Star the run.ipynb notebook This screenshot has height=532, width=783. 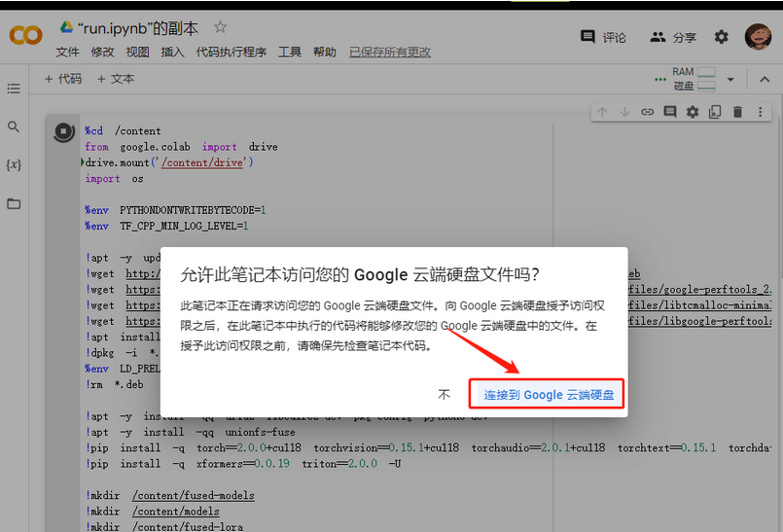coord(220,27)
